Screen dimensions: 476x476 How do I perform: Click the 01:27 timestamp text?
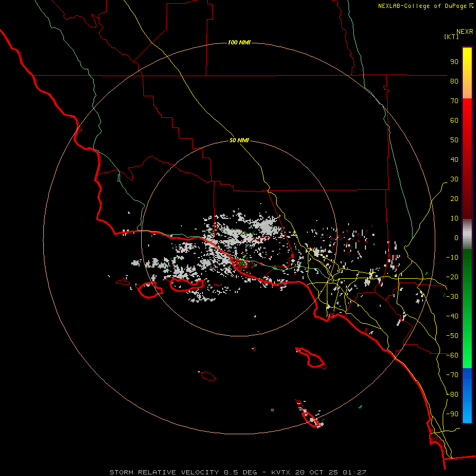point(354,472)
